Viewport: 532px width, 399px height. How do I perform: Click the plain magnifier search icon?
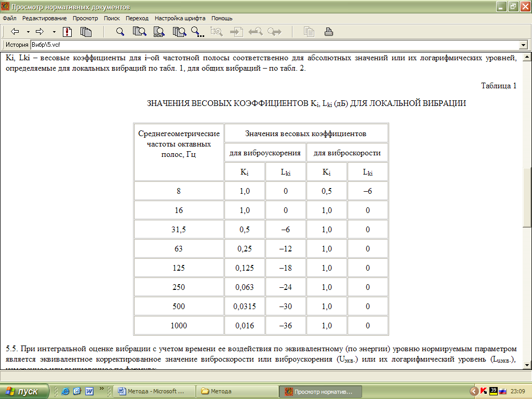pyautogui.click(x=120, y=32)
